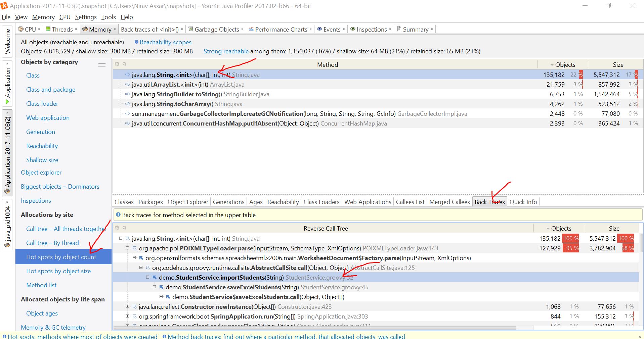Click back-trace icon of demo.StudentService.importStudents row
Viewport: 644px width, 339px height.
pos(155,277)
